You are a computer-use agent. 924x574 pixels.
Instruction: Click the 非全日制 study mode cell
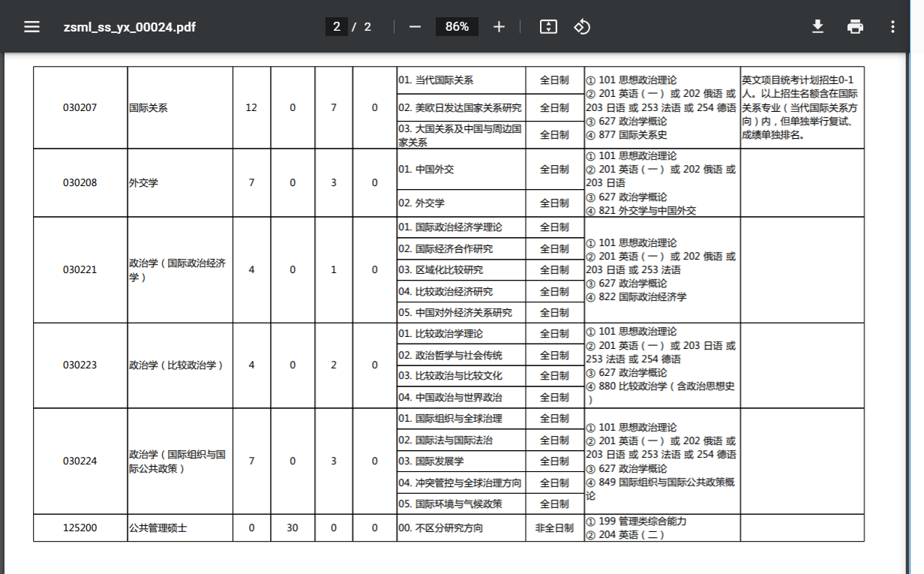[x=554, y=528]
